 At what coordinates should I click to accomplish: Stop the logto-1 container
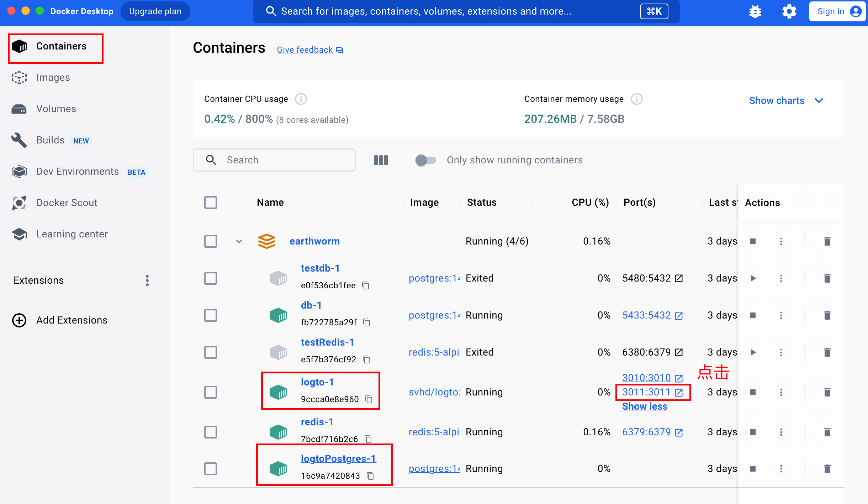[753, 392]
